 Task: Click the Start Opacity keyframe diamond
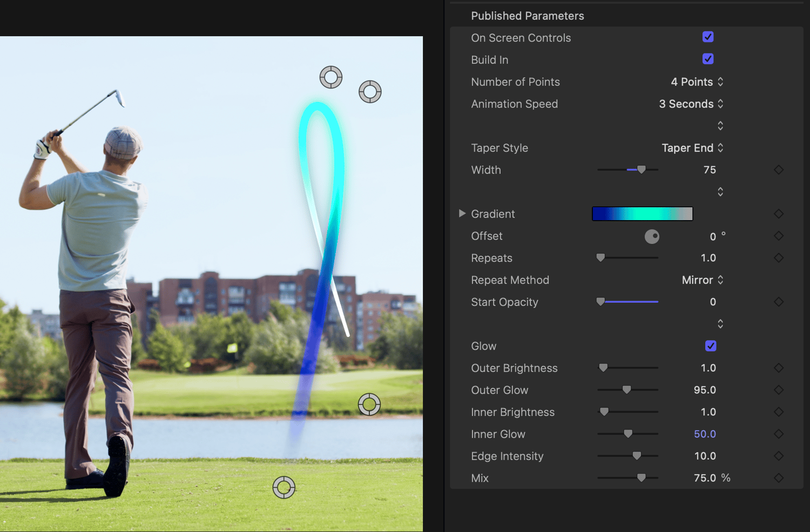pos(779,302)
